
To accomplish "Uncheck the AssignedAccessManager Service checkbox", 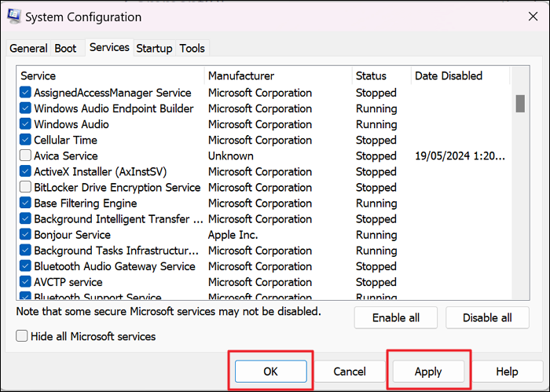I will point(26,93).
